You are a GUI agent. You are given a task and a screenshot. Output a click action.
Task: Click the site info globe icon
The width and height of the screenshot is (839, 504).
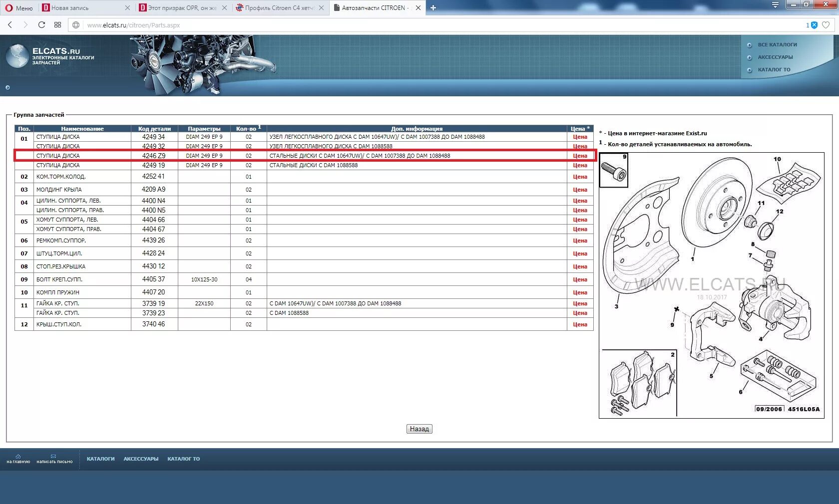pos(76,25)
